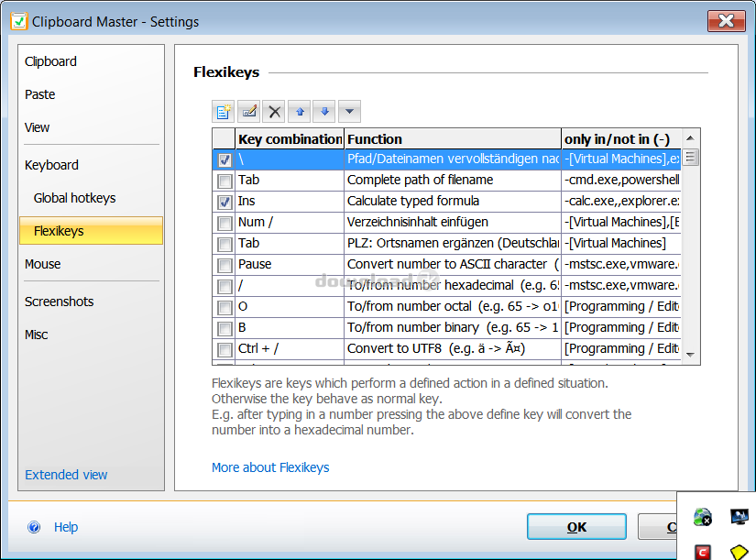756x560 pixels.
Task: Click the network globe tray icon
Action: (x=703, y=517)
